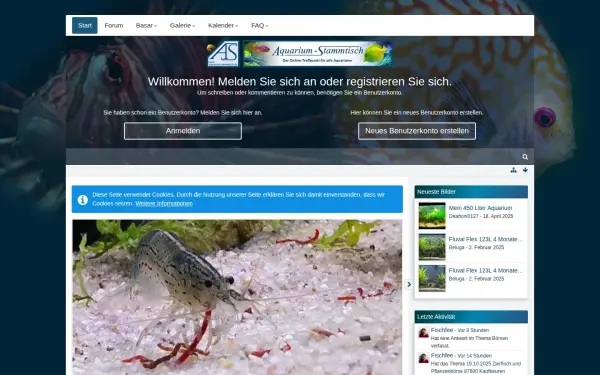
Task: Click the Letzte Aktivität box header
Action: coord(471,317)
